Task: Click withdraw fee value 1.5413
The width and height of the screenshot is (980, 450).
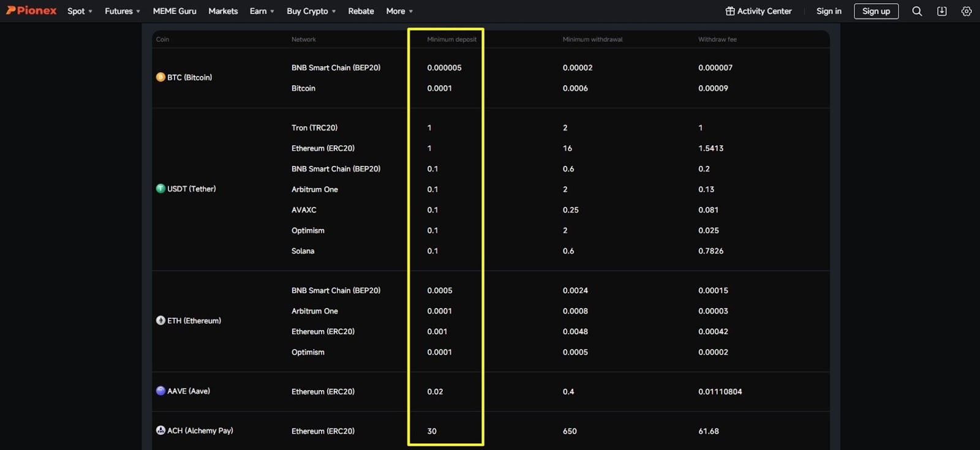Action: coord(710,148)
